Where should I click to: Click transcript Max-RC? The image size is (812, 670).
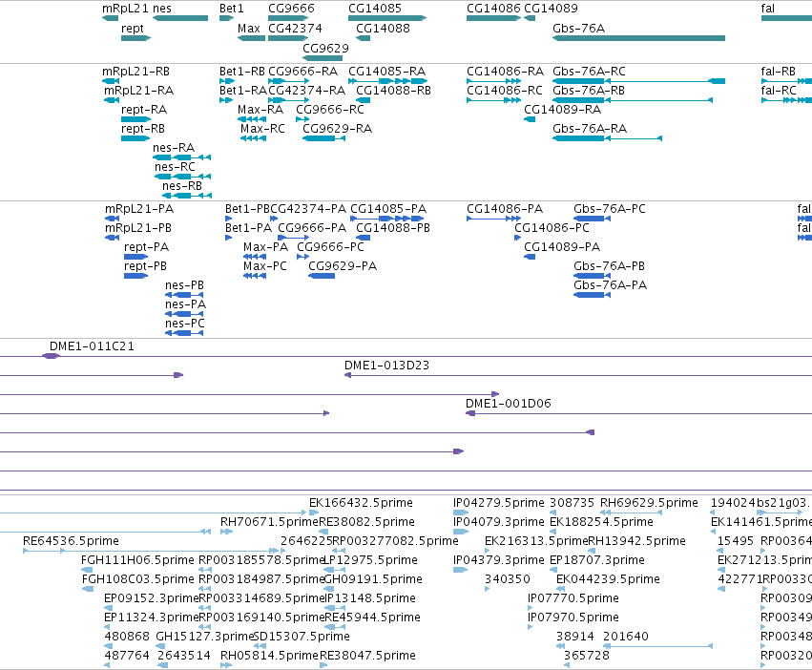[x=262, y=129]
